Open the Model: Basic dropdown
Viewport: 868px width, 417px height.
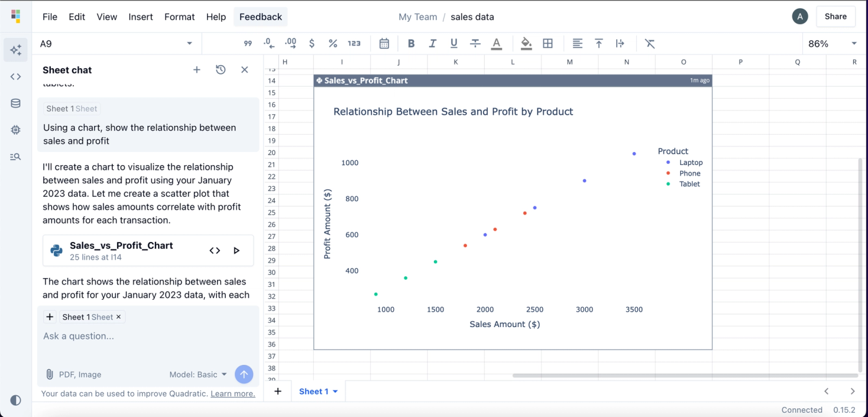198,374
